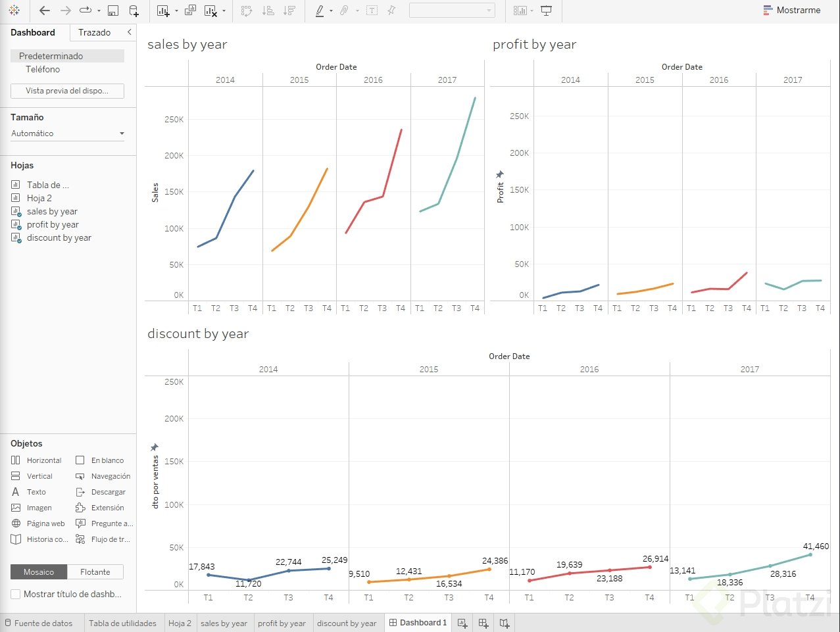Clear the sheet with the chart-X icon
The image size is (840, 632).
click(210, 11)
